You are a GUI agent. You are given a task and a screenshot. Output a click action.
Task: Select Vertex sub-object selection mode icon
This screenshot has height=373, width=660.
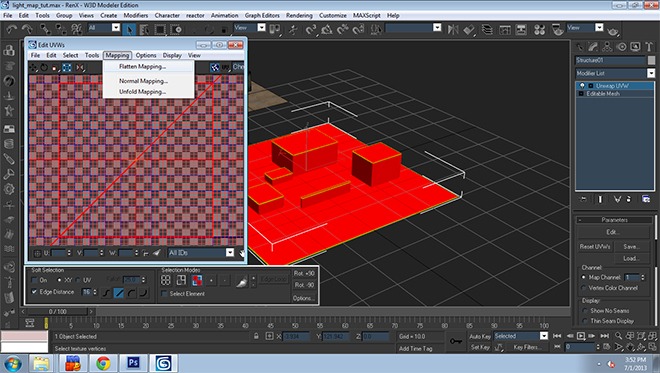[166, 280]
